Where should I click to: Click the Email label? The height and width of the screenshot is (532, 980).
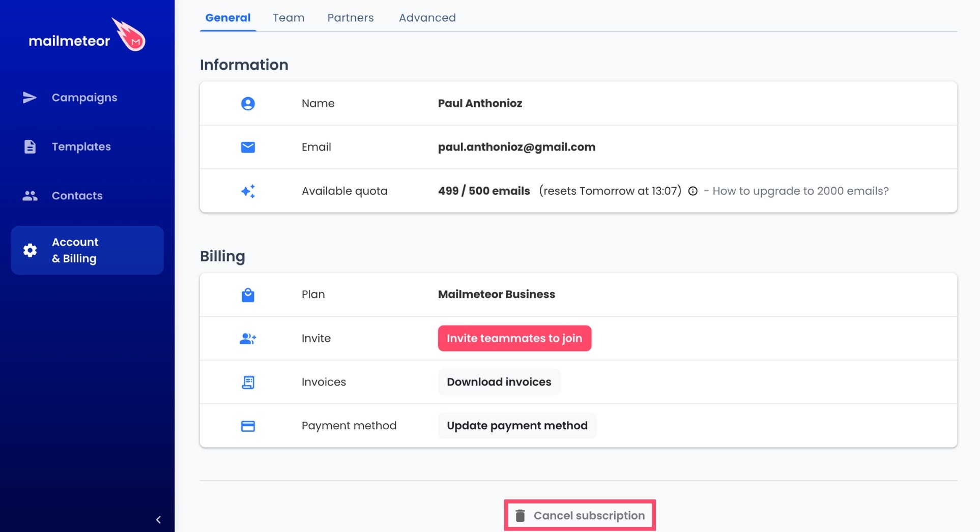tap(316, 147)
